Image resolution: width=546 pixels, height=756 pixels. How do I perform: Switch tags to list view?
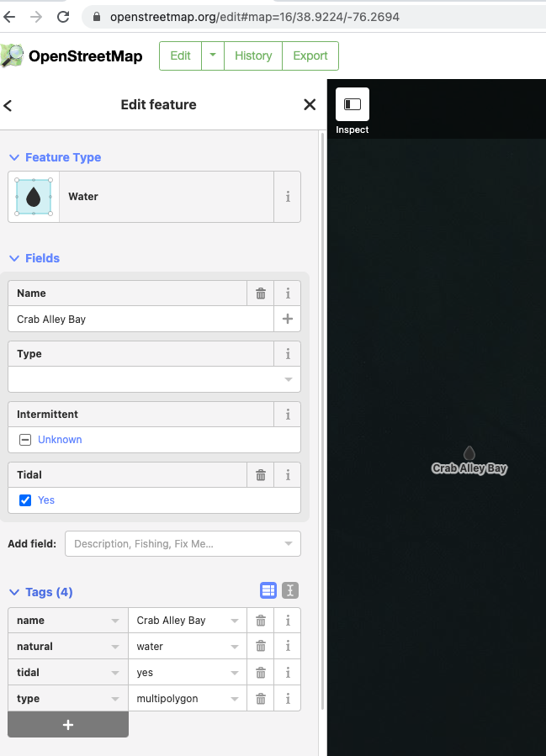(268, 590)
